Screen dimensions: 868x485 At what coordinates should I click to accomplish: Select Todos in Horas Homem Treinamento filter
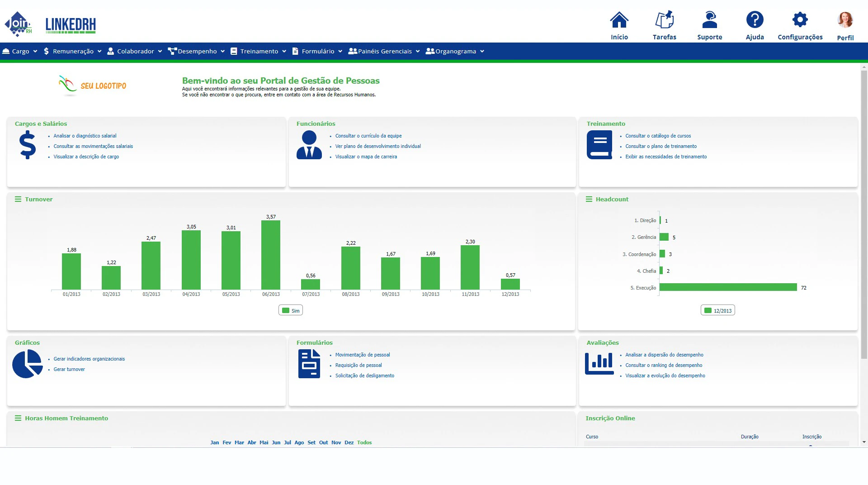(364, 442)
